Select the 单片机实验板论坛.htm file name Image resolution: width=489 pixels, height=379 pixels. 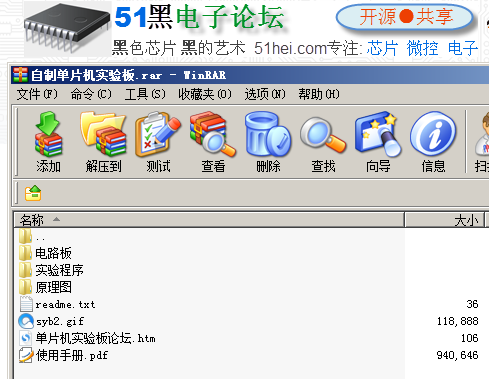pos(95,338)
